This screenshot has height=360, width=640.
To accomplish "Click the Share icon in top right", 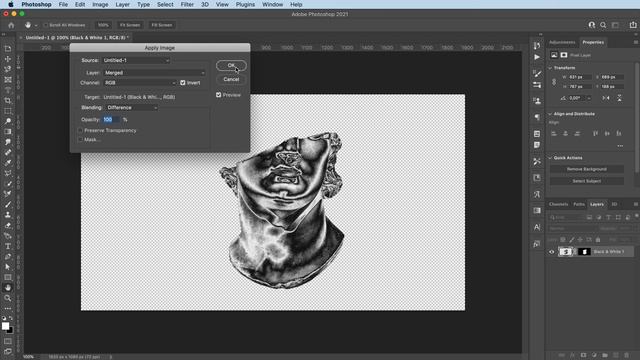I will (x=633, y=25).
